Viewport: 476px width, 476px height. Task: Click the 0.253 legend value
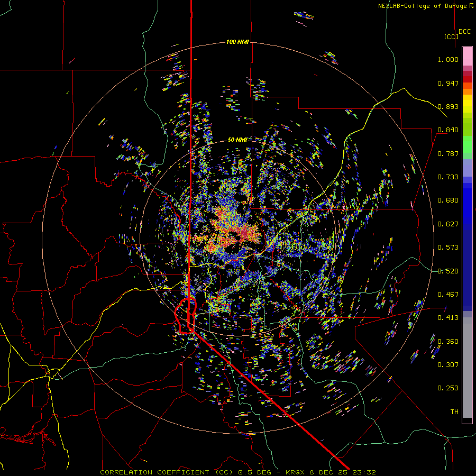click(448, 388)
